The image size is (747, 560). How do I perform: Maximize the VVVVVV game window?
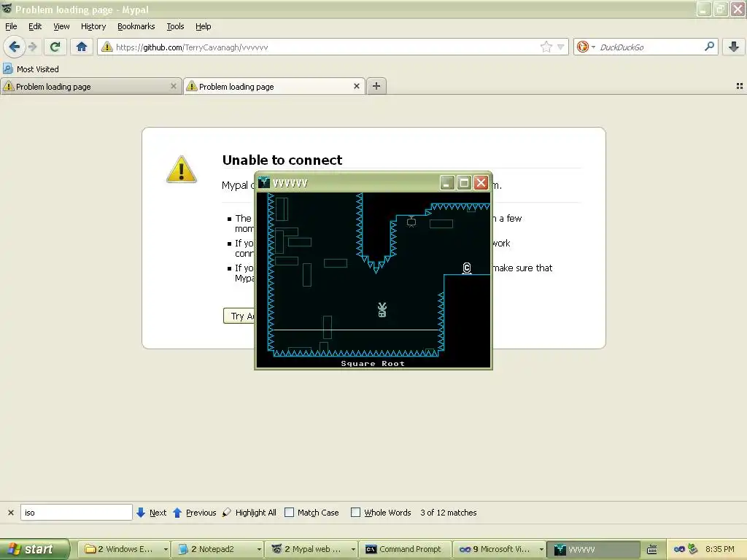tap(464, 182)
